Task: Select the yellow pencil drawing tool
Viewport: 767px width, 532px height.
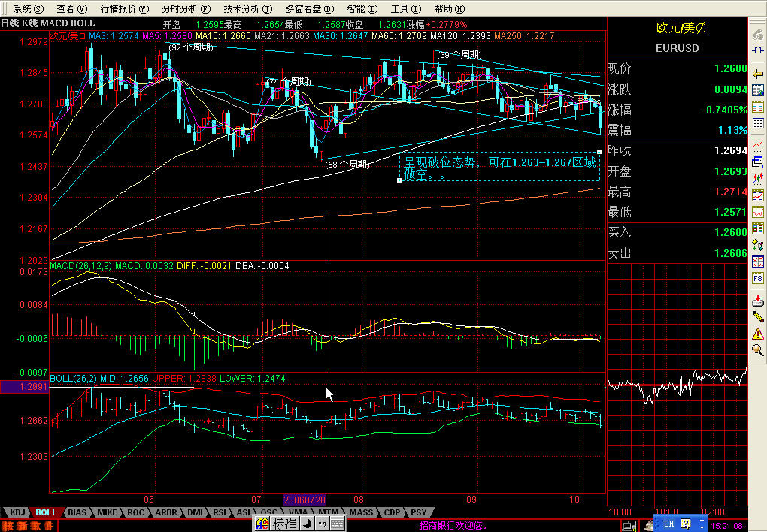Action: [758, 316]
